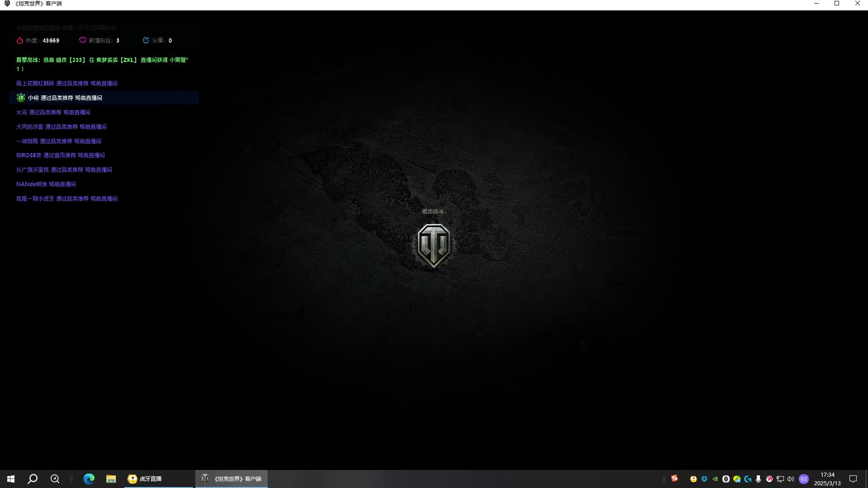This screenshot has width=868, height=488.
Task: Click the blue share count icon
Action: click(x=146, y=41)
